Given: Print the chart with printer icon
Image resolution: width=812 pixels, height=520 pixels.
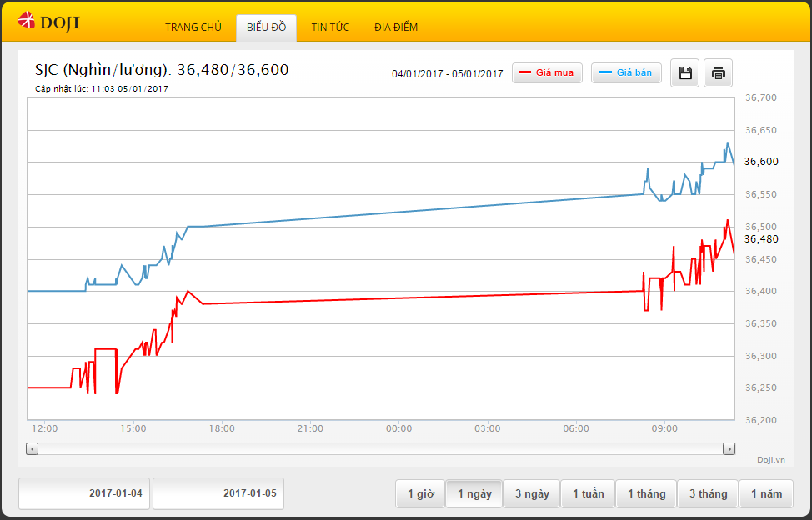Looking at the screenshot, I should (x=719, y=73).
